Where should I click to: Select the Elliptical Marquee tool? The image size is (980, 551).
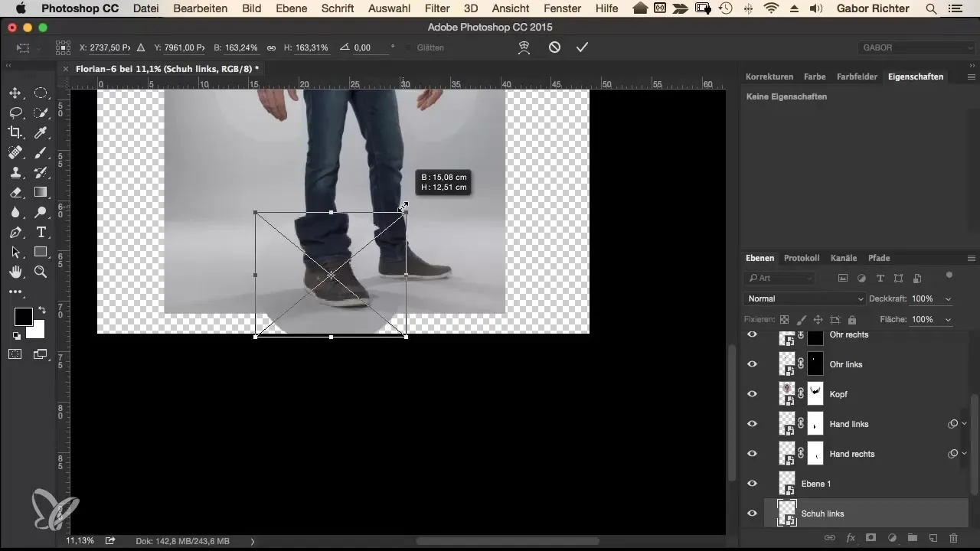point(41,93)
